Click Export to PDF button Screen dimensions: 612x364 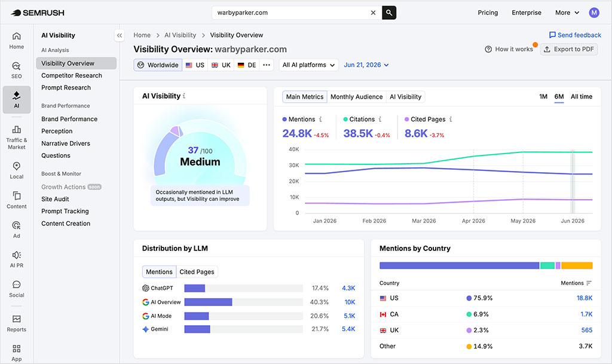[x=569, y=49]
